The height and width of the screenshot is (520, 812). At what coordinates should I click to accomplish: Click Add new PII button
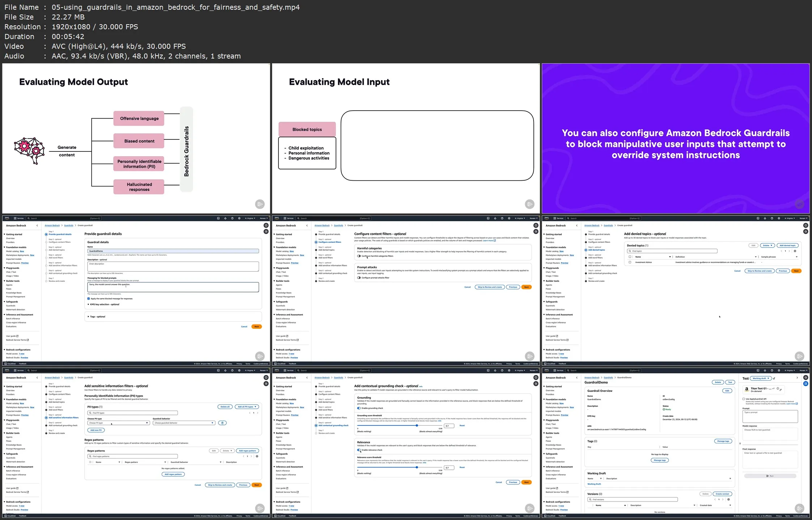pyautogui.click(x=96, y=430)
